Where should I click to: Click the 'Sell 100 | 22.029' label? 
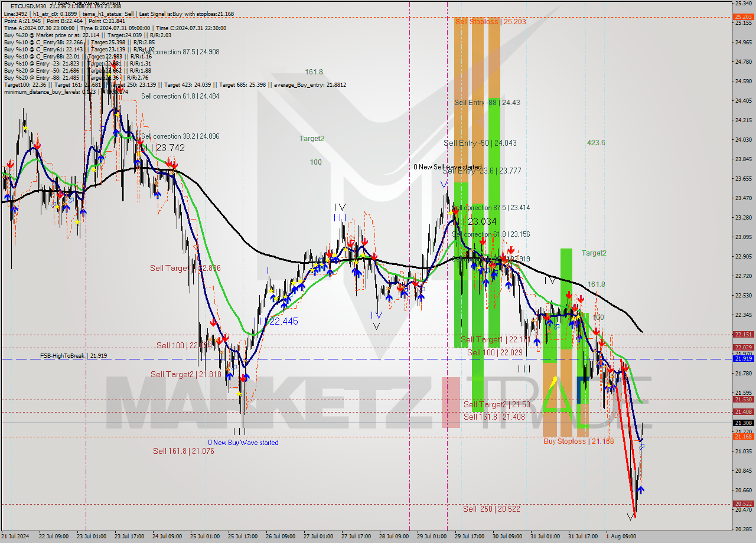pyautogui.click(x=495, y=352)
